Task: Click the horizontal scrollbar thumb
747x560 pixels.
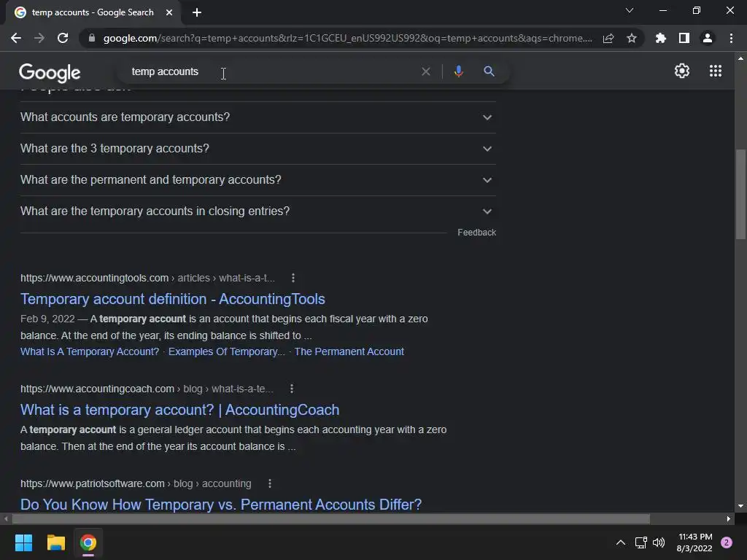Action: (x=331, y=518)
